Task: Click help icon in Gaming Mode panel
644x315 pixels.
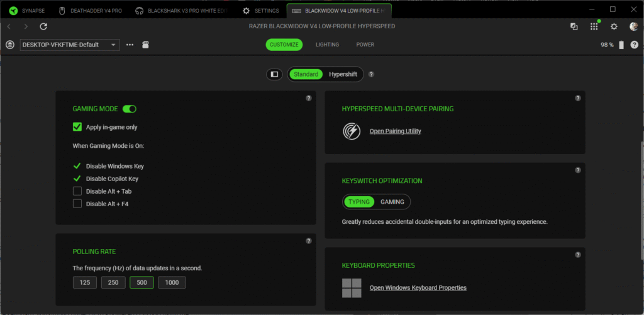Action: [309, 98]
